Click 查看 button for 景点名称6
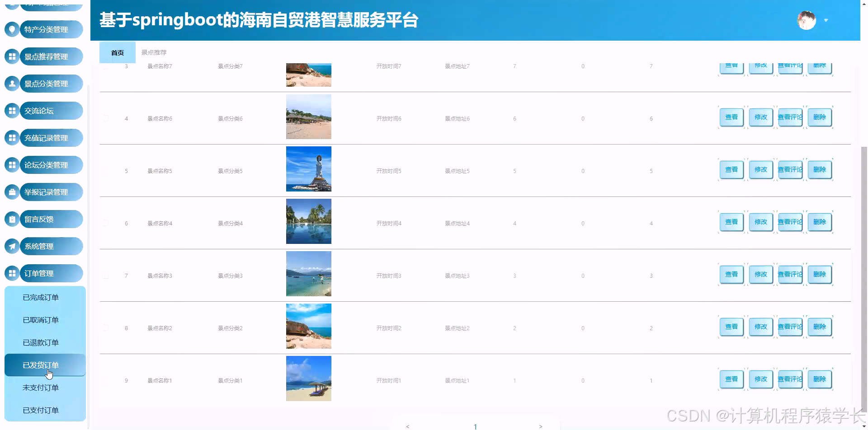Viewport: 868px width, 430px height. tap(731, 117)
